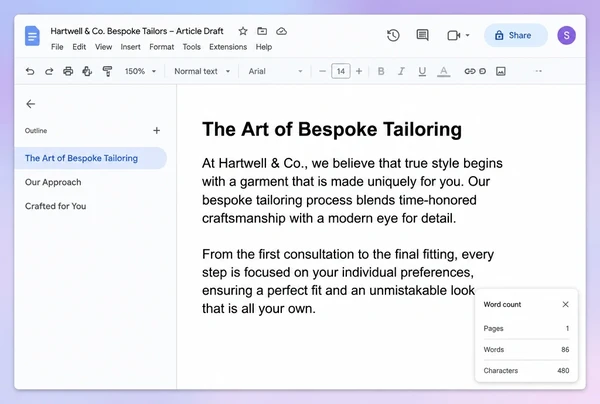Open the Format menu
The image size is (600, 404).
[x=161, y=47]
